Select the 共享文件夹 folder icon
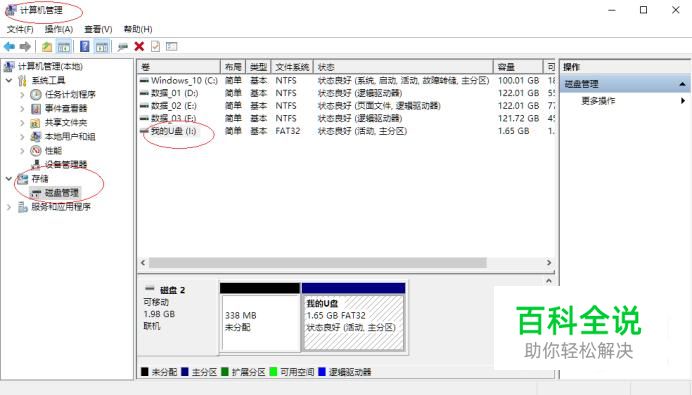Screen dimensions: 692x395 click(36, 123)
